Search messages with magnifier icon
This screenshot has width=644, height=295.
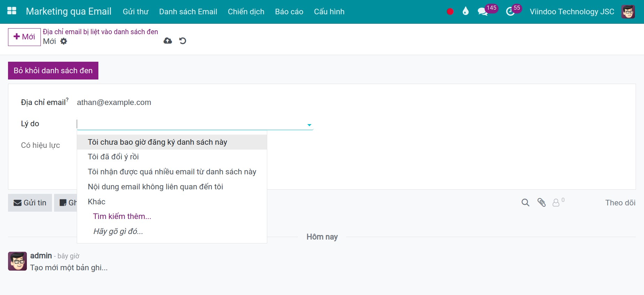coord(525,203)
